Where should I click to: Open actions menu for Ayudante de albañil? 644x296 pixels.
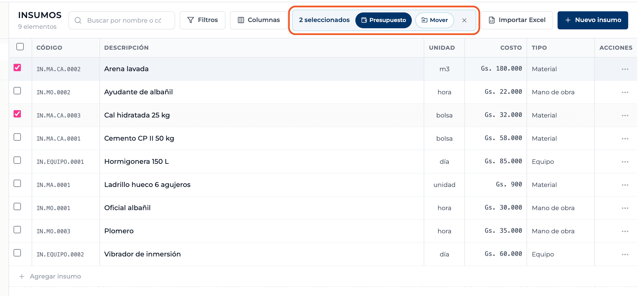625,92
